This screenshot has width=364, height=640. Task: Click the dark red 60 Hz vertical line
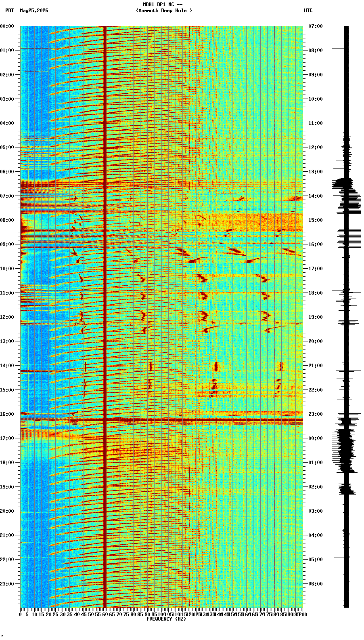click(x=105, y=317)
